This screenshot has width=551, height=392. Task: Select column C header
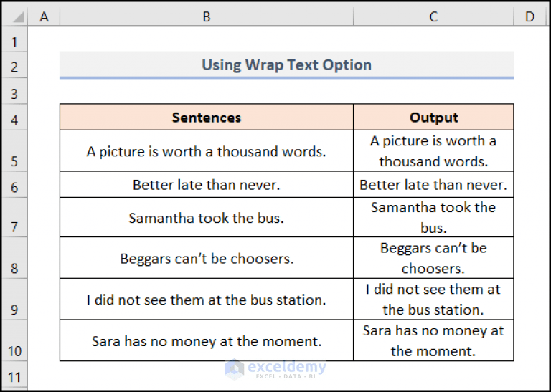pyautogui.click(x=433, y=16)
